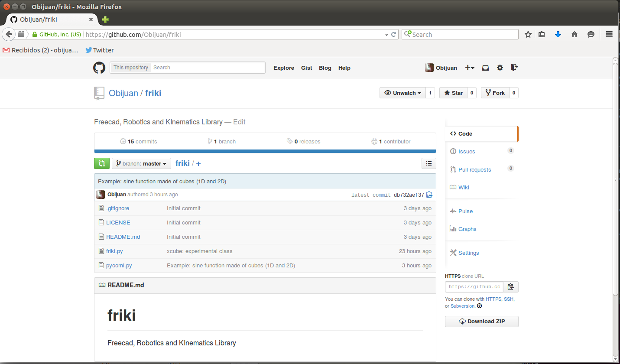Expand the branch: master dropdown

coord(141,163)
